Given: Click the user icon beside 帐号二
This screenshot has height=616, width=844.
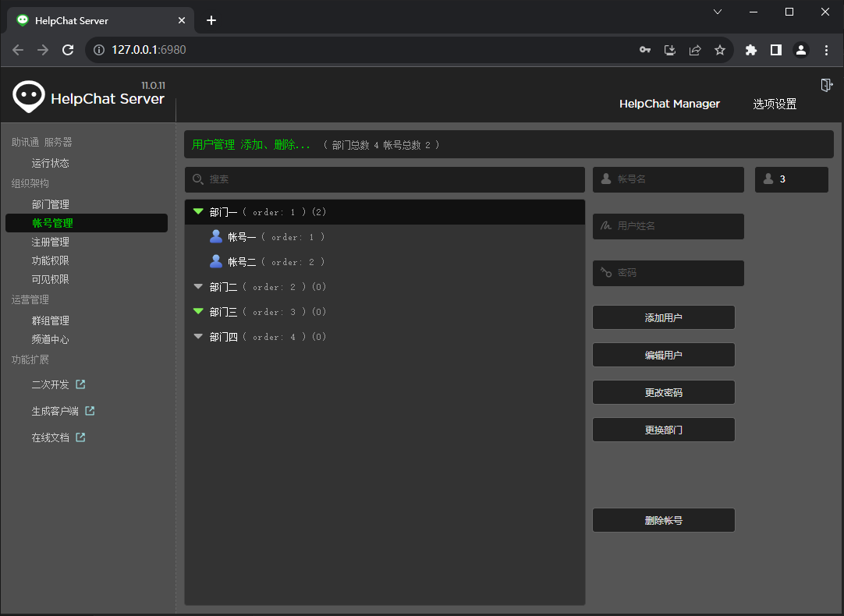Looking at the screenshot, I should (x=216, y=261).
